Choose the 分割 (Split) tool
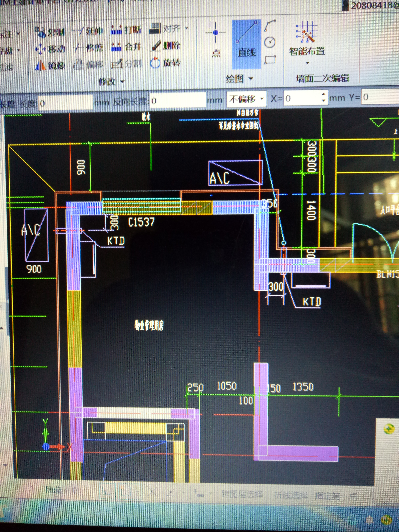 tap(126, 64)
